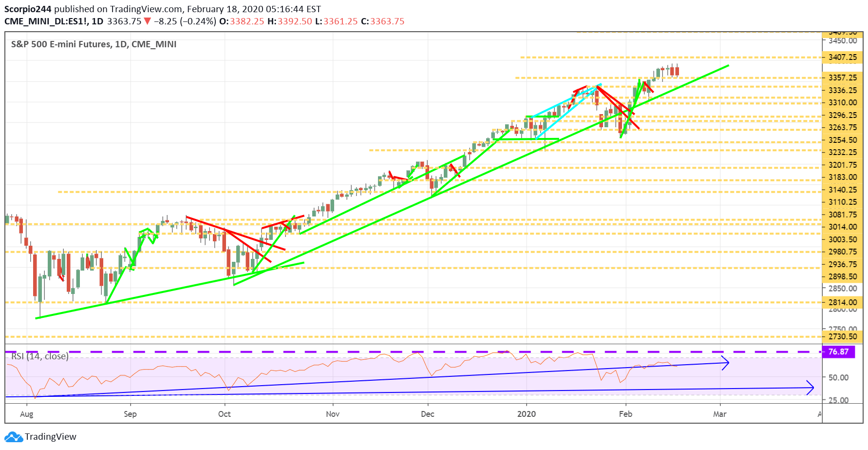The width and height of the screenshot is (868, 450).
Task: Click the −8.25 (−0.24%) change text
Action: 185,21
